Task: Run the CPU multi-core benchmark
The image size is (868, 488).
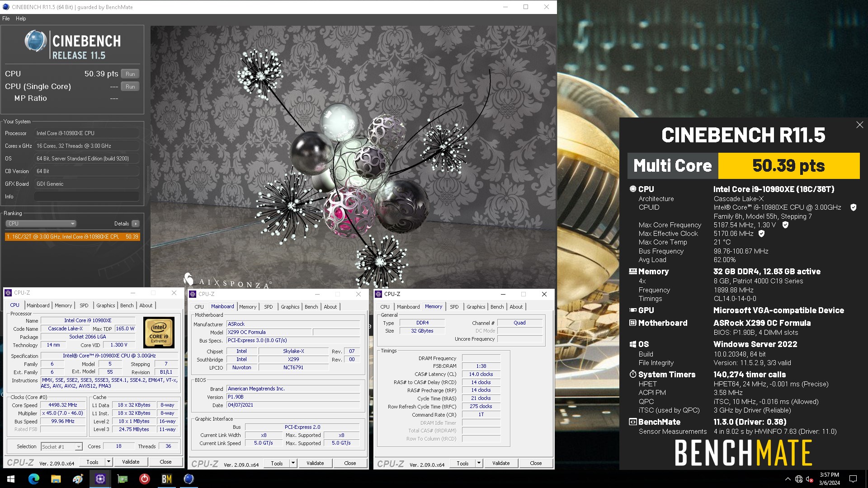Action: coord(130,74)
